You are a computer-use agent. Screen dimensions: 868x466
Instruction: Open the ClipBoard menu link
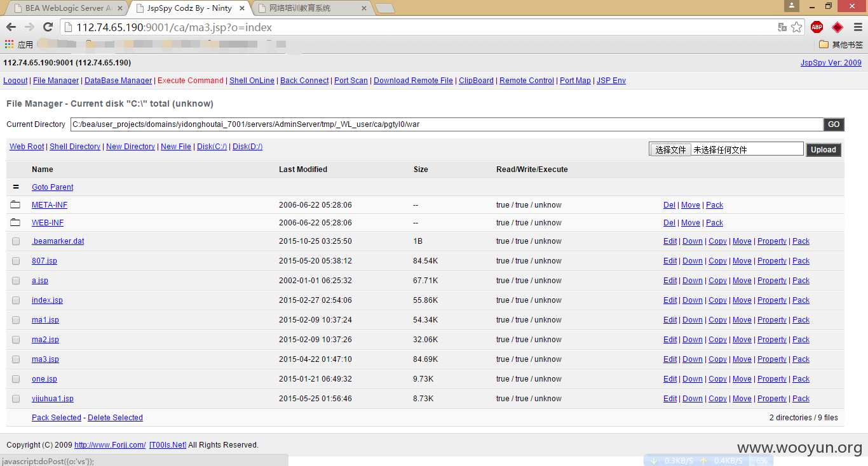pyautogui.click(x=476, y=81)
